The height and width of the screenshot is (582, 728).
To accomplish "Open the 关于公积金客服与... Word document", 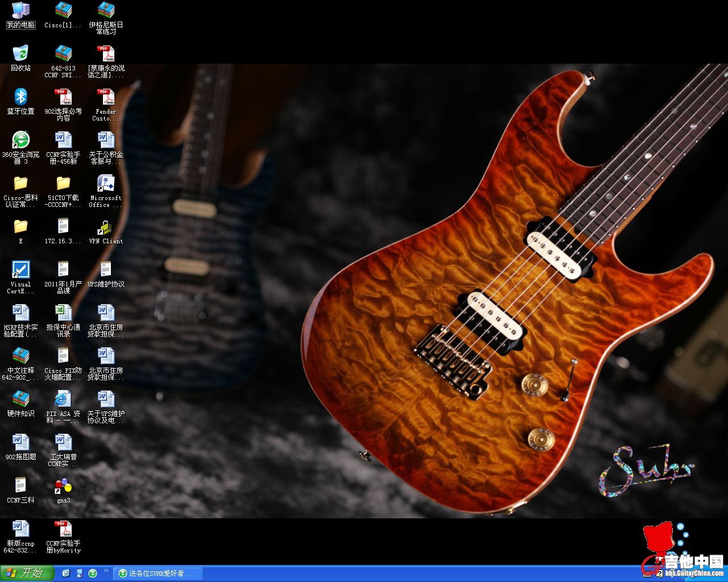I will pos(106,148).
